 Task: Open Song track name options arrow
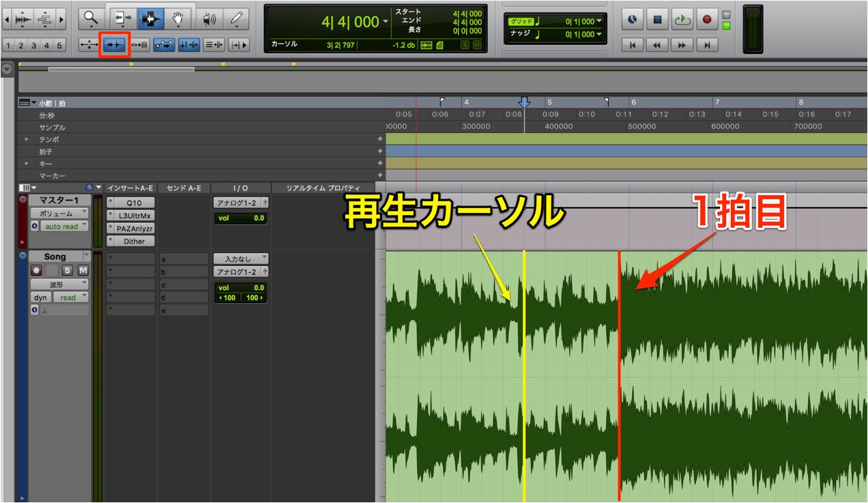(x=87, y=256)
